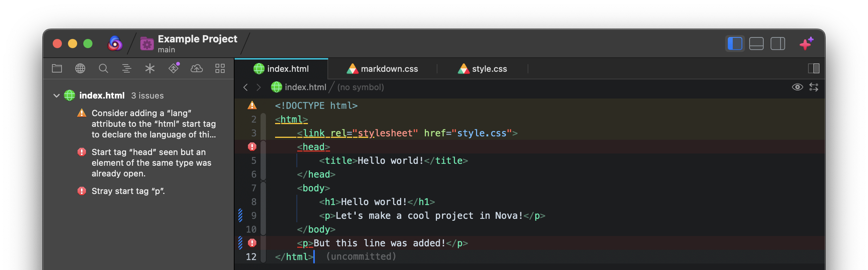This screenshot has width=868, height=270.
Task: Click the title Hello world! code line
Action: [x=394, y=160]
